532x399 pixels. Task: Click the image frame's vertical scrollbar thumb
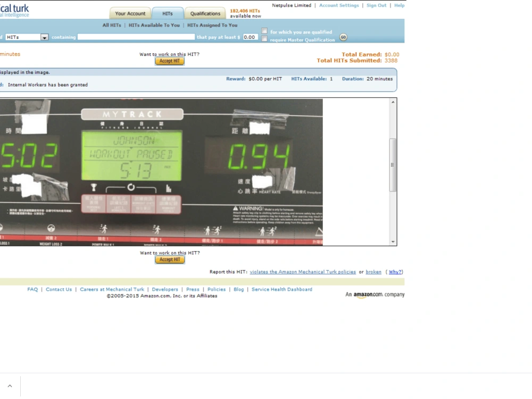tap(393, 165)
